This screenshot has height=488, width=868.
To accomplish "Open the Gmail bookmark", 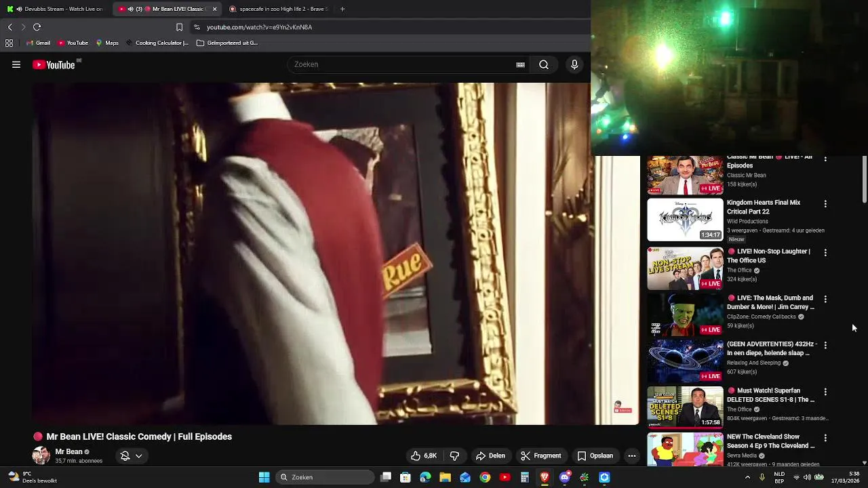I will 38,43.
